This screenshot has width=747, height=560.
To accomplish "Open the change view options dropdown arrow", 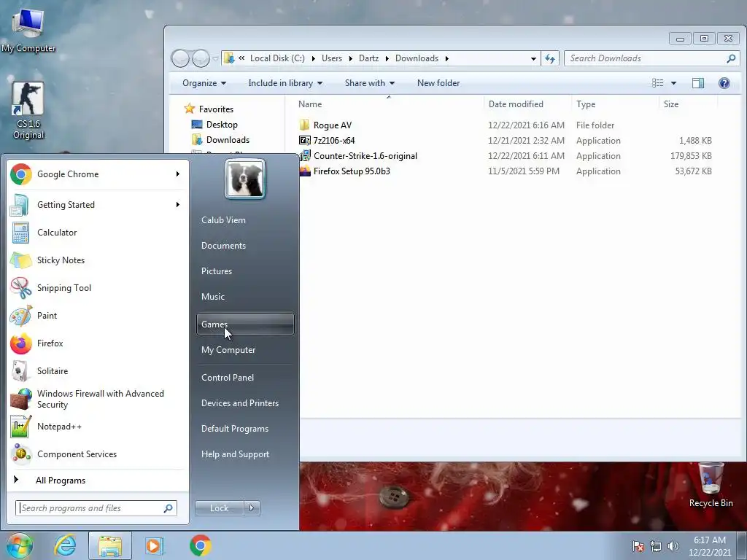I will (x=673, y=83).
